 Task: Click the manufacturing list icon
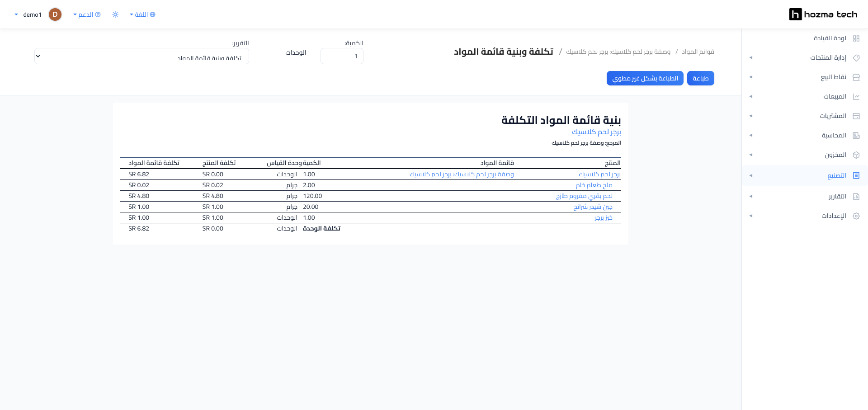click(856, 175)
